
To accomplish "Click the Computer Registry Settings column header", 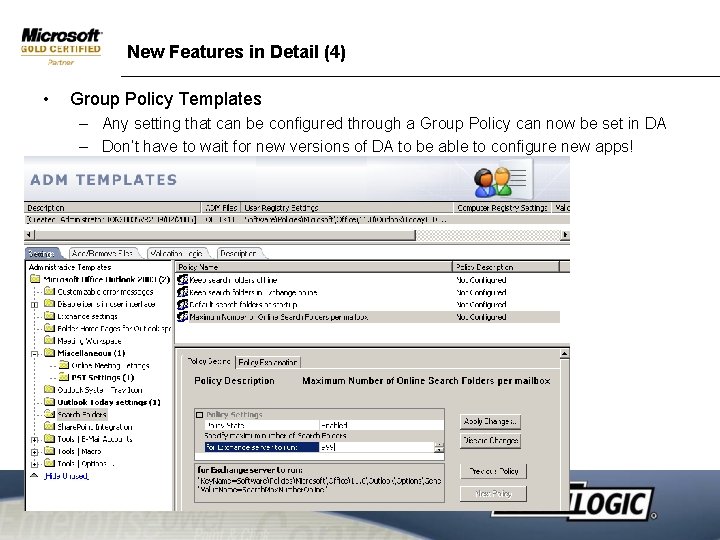I will (x=503, y=208).
